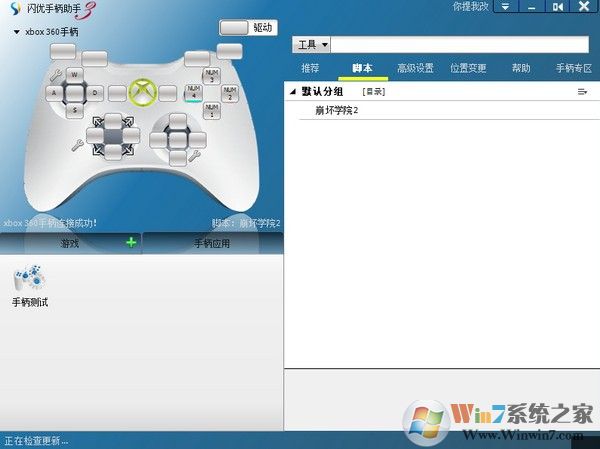Click the 正在检查更新 status text
The height and width of the screenshot is (449, 600).
(x=36, y=441)
